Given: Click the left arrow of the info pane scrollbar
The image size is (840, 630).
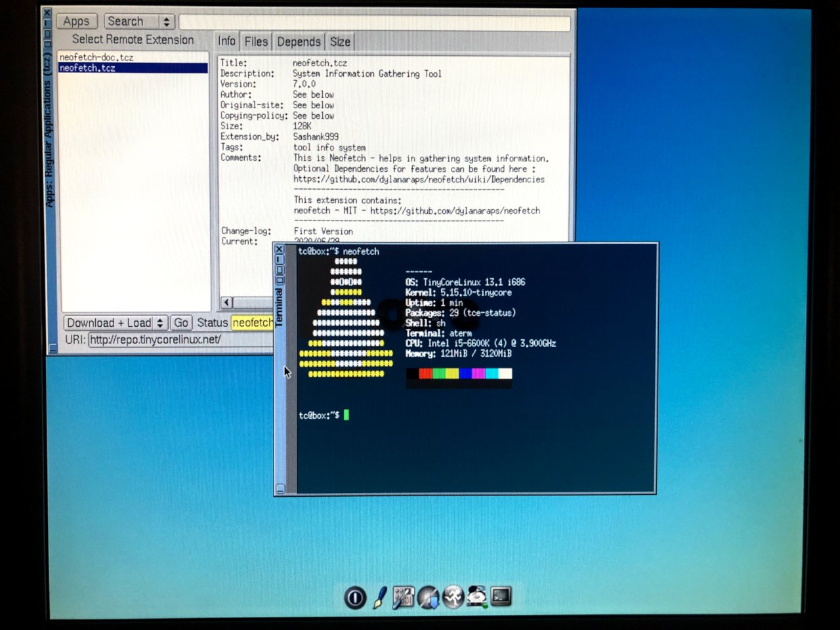Looking at the screenshot, I should coord(226,303).
